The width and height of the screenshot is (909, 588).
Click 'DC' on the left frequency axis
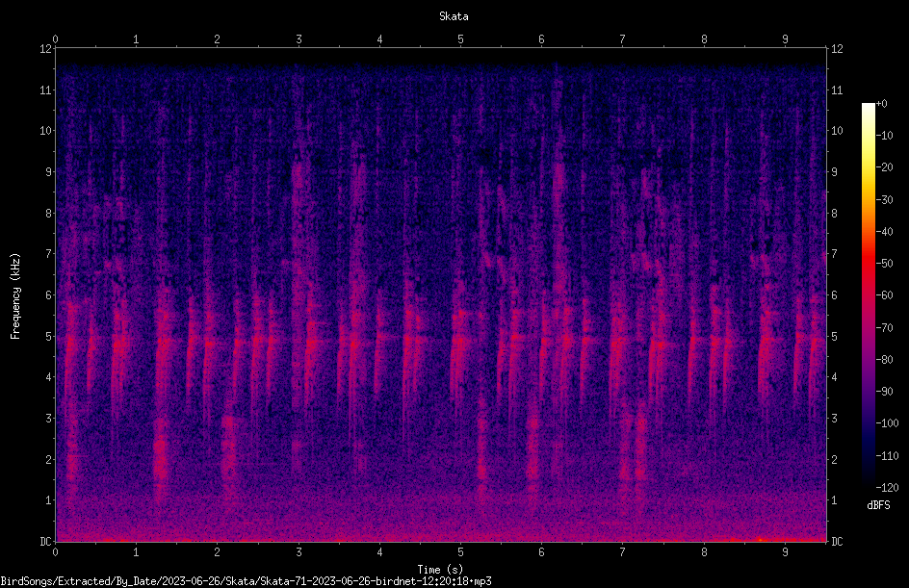coord(45,542)
